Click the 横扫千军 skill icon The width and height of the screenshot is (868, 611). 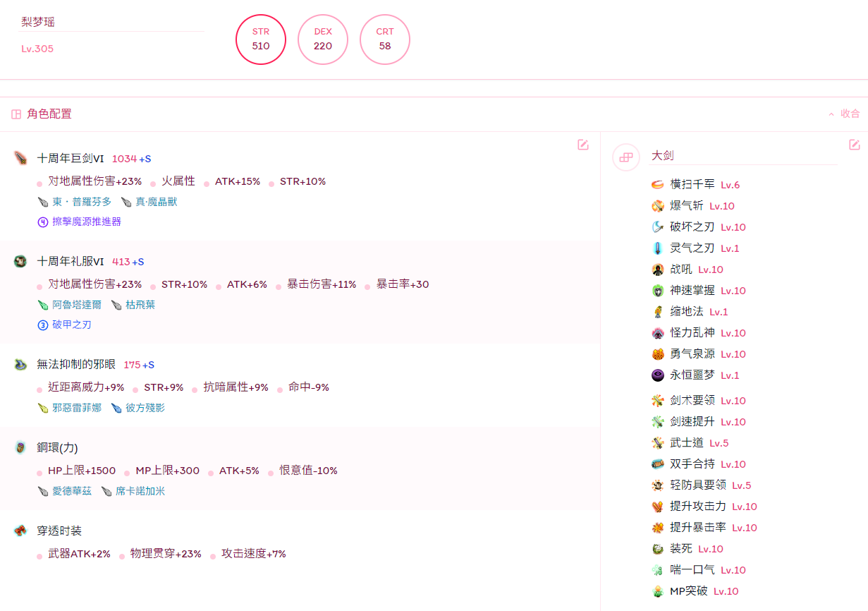point(658,185)
